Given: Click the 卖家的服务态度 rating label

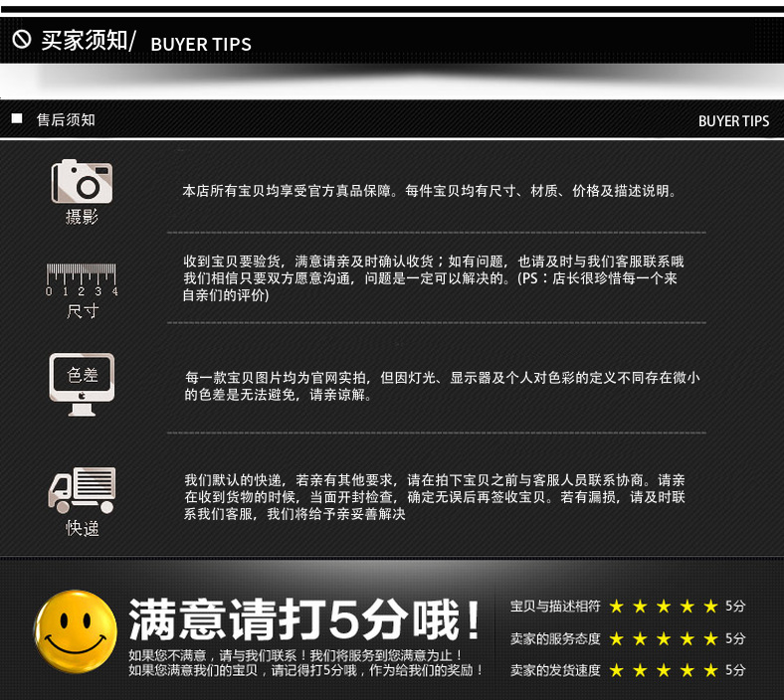Looking at the screenshot, I should [x=555, y=638].
